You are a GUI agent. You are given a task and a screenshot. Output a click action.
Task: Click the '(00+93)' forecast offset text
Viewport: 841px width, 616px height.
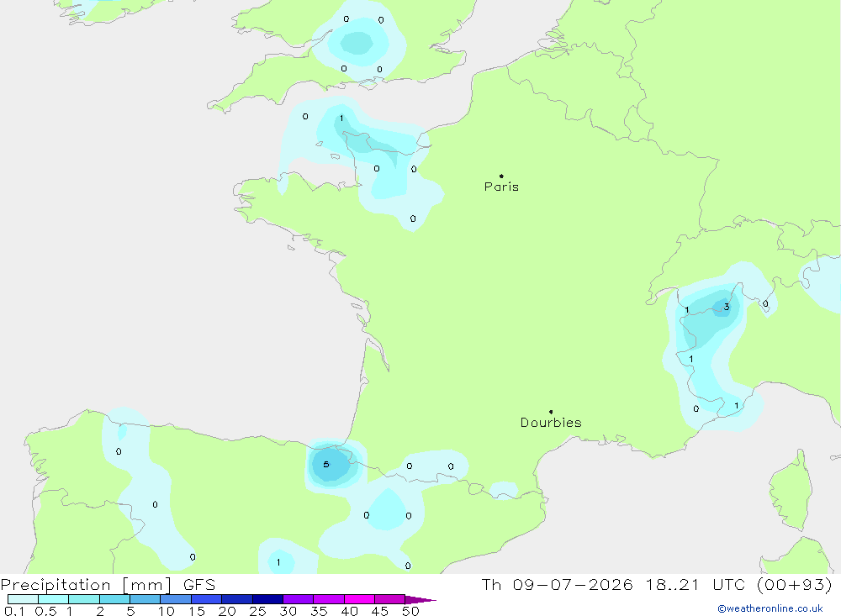(795, 585)
